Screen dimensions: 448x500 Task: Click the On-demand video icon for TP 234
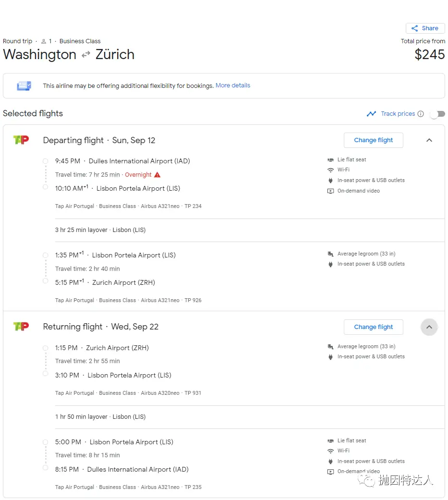coord(330,191)
